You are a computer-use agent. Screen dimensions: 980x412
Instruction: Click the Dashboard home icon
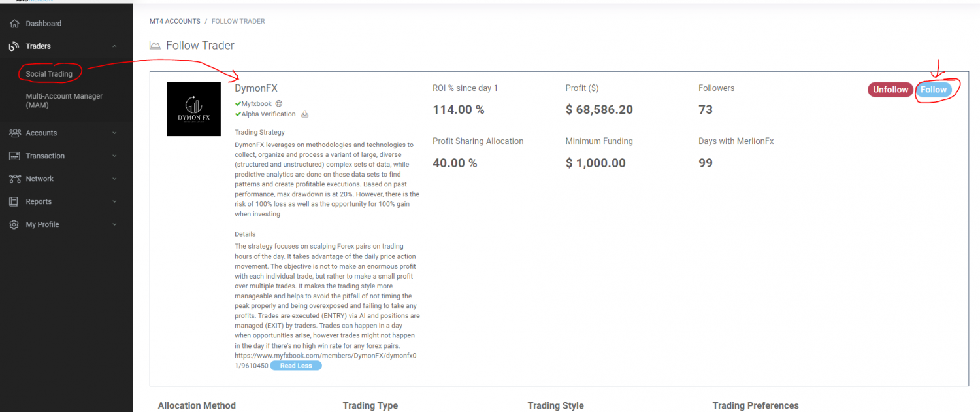(14, 24)
